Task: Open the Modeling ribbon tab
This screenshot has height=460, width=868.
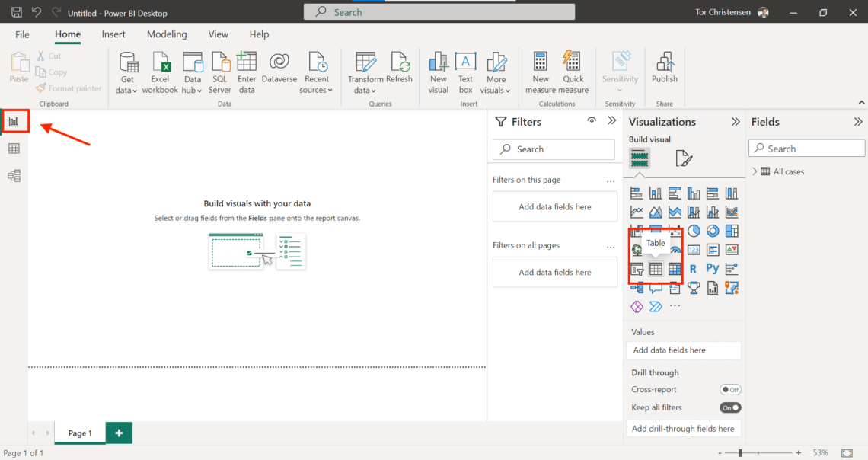Action: (x=167, y=34)
